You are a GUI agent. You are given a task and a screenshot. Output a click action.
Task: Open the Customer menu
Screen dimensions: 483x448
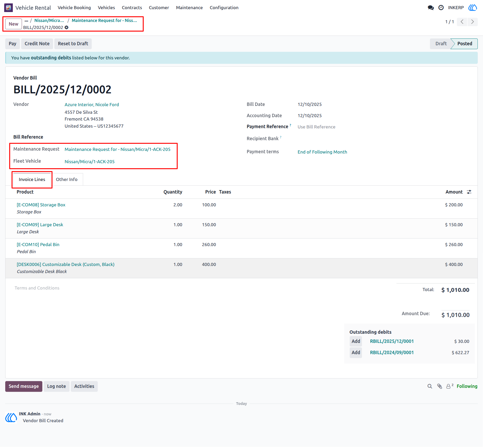pos(159,8)
